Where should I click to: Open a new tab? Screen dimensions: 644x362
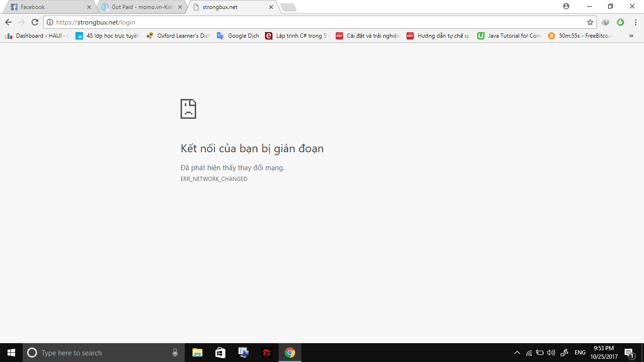(288, 7)
